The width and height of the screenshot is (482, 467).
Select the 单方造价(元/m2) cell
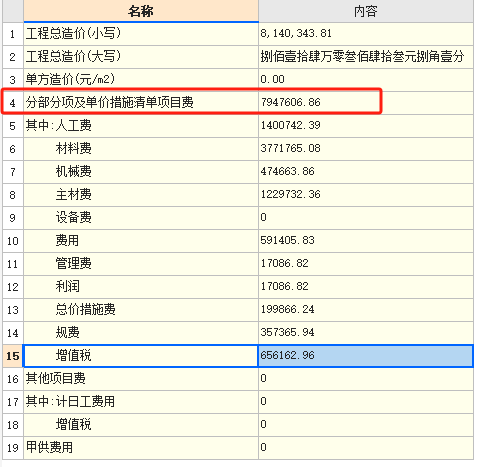click(x=141, y=80)
